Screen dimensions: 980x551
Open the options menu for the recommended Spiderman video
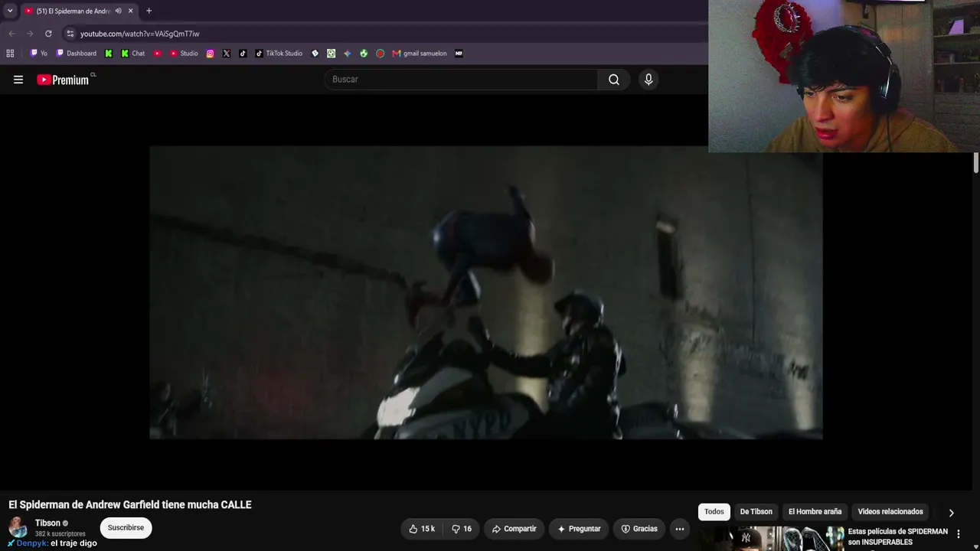pos(959,534)
